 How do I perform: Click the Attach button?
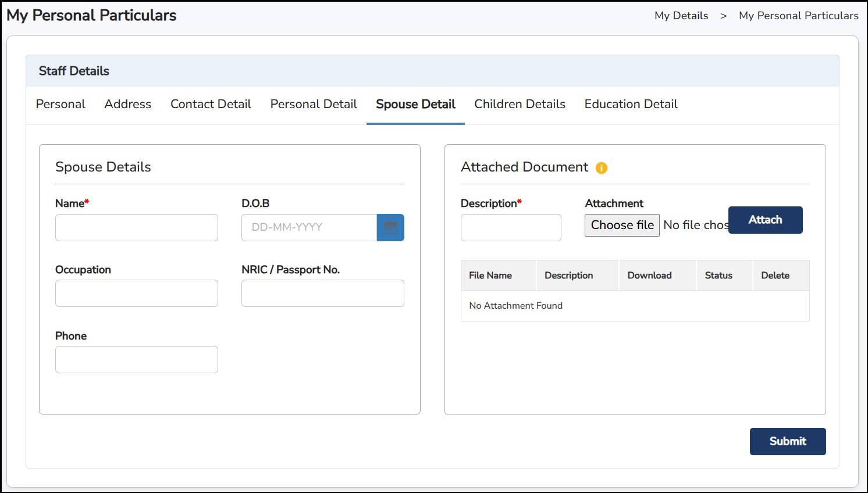coord(765,220)
